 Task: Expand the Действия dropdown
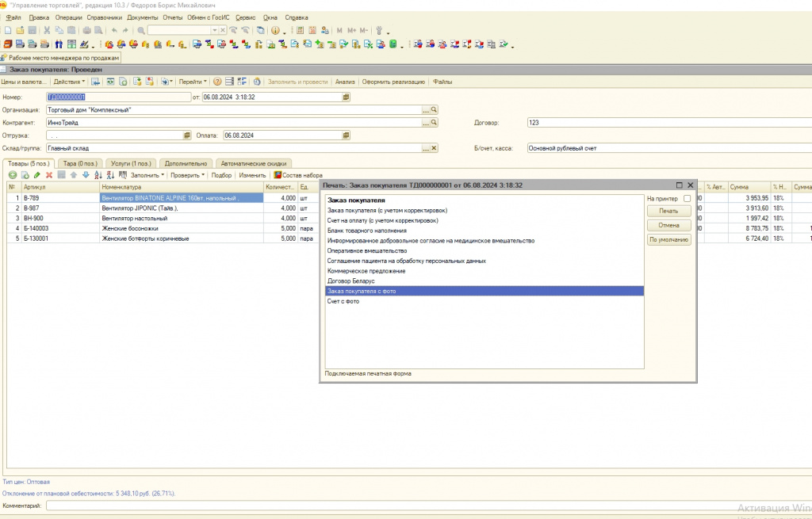pos(69,82)
